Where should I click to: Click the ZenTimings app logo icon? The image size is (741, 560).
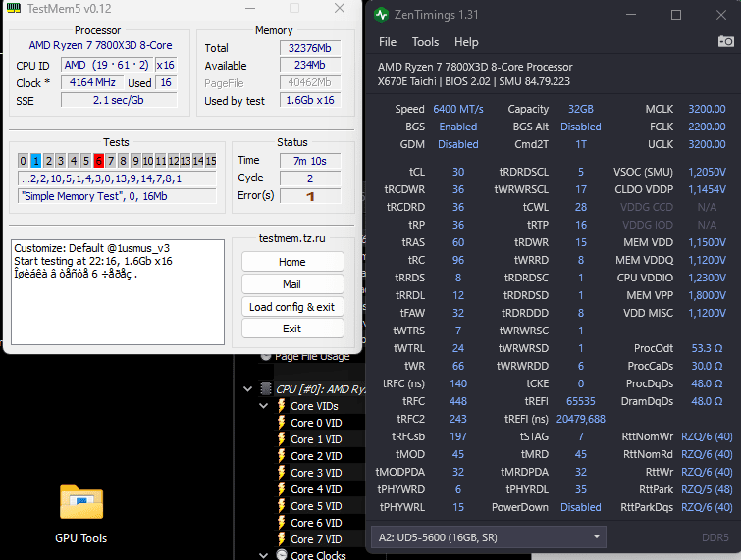pyautogui.click(x=381, y=15)
